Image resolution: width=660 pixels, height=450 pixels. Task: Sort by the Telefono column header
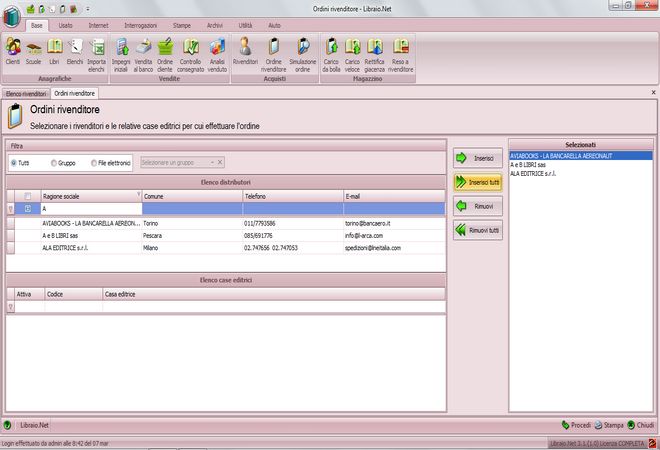click(293, 196)
